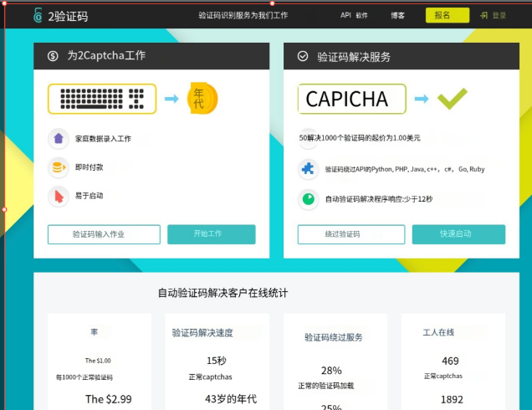Click the 为2Captcha工作 panel title
This screenshot has height=410, width=532.
[106, 55]
